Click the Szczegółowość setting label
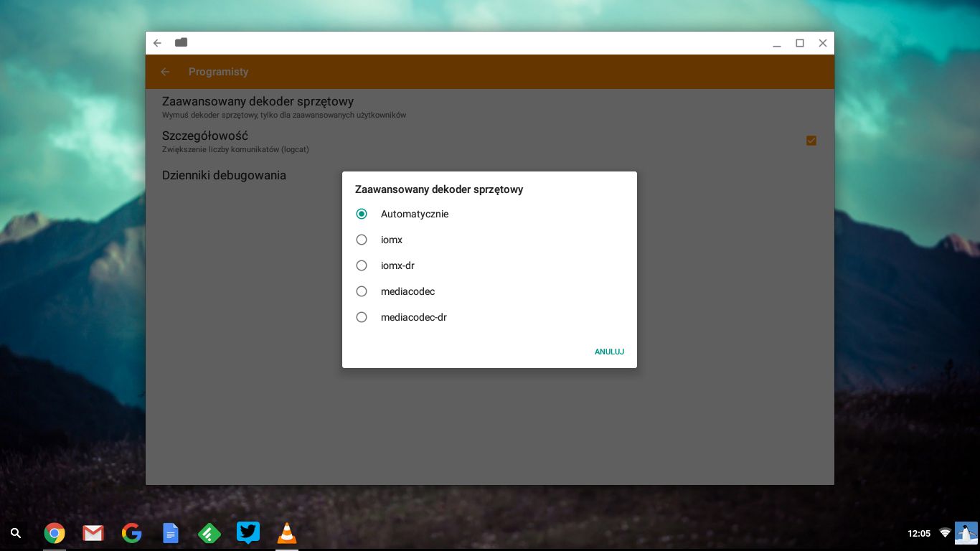Viewport: 980px width, 551px height. coord(205,136)
